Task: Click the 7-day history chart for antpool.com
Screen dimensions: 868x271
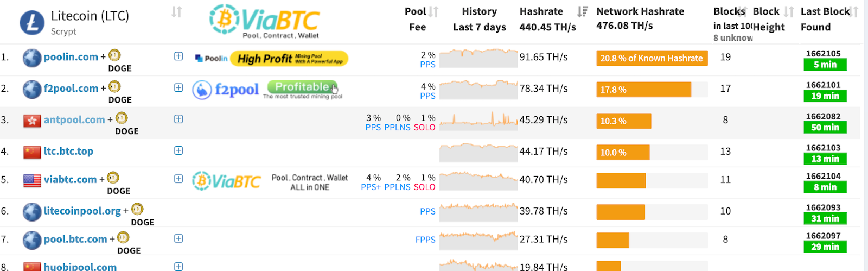Action: tap(478, 120)
